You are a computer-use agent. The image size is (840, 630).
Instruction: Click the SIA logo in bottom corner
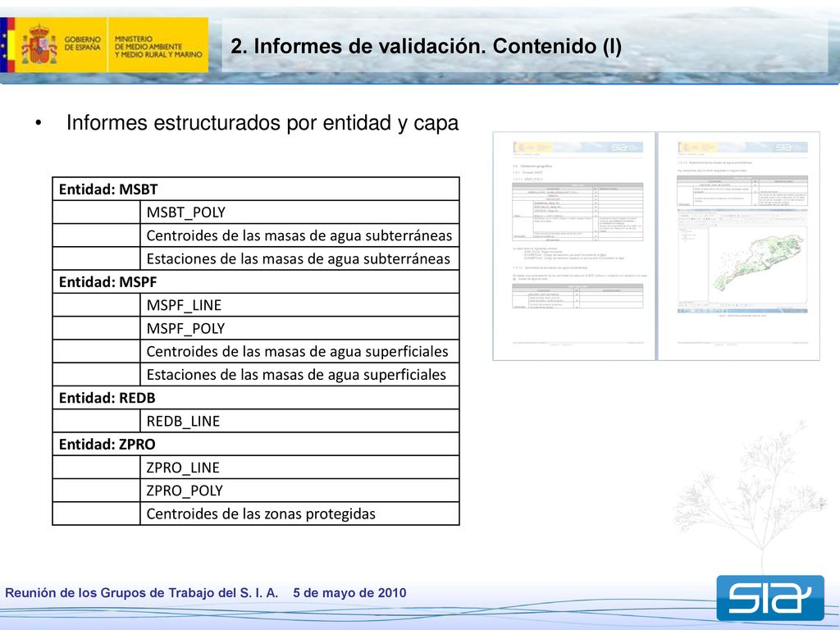pos(770,598)
